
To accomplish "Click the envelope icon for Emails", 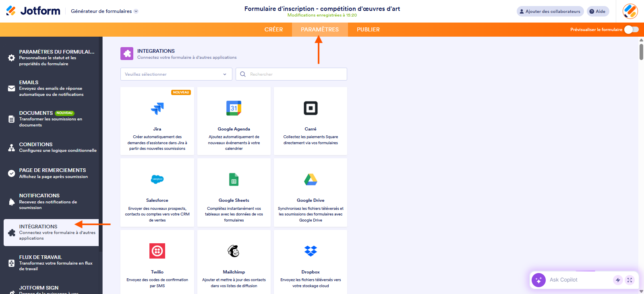I will coord(12,89).
